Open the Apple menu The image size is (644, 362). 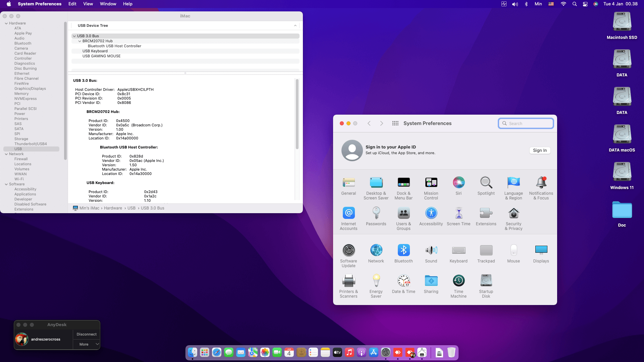coord(9,4)
